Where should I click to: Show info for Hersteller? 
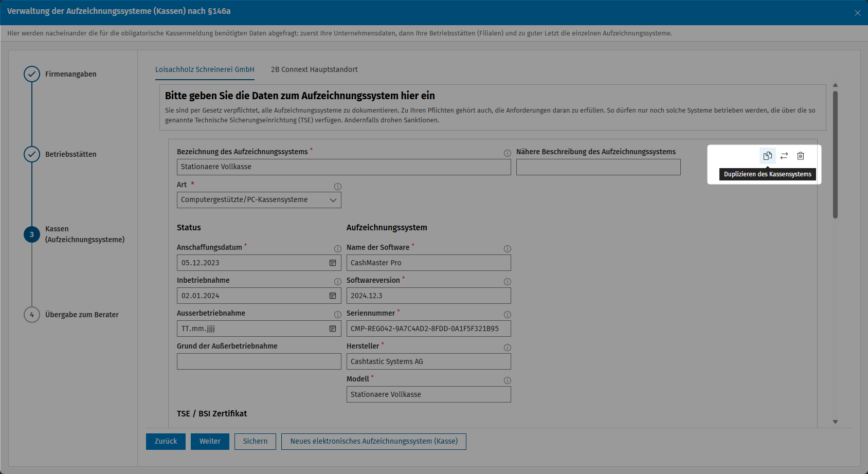tap(507, 348)
